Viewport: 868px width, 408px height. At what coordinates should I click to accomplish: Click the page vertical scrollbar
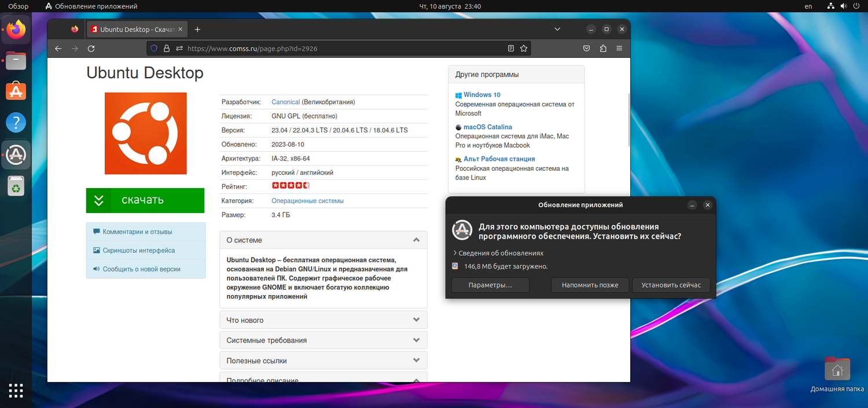click(628, 119)
